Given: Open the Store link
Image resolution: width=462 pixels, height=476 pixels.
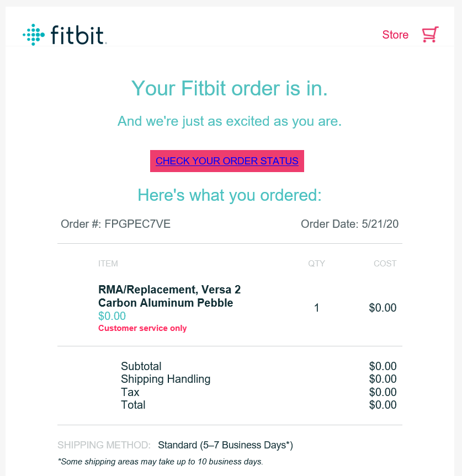Looking at the screenshot, I should click(395, 34).
